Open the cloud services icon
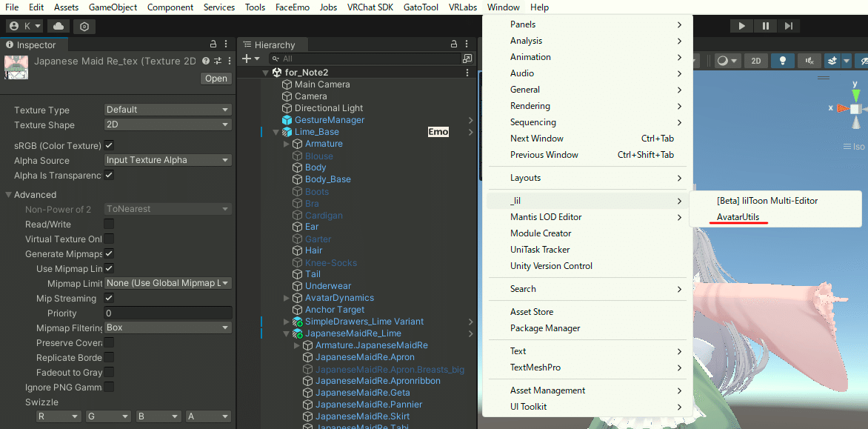Image resolution: width=868 pixels, height=429 pixels. click(58, 26)
